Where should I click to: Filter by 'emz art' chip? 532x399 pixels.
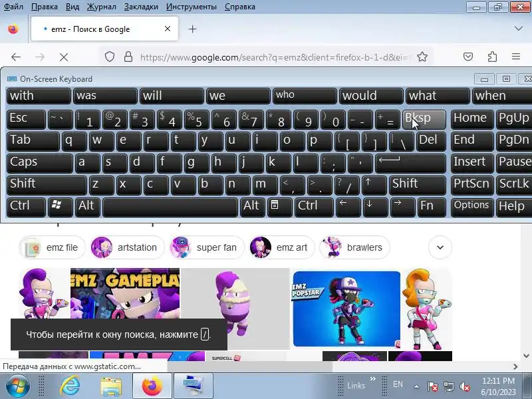[x=281, y=247]
